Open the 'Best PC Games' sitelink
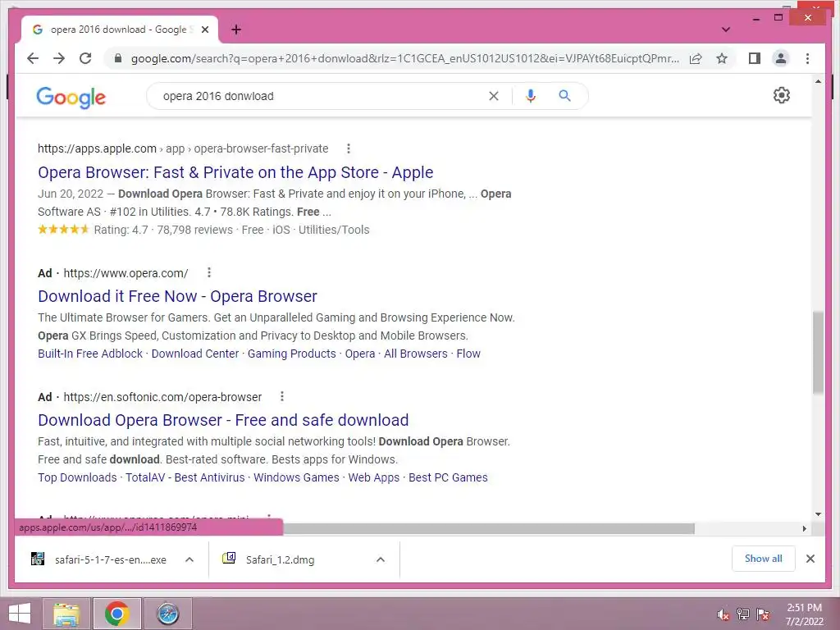Screen dimensions: 840x630 pyautogui.click(x=448, y=477)
